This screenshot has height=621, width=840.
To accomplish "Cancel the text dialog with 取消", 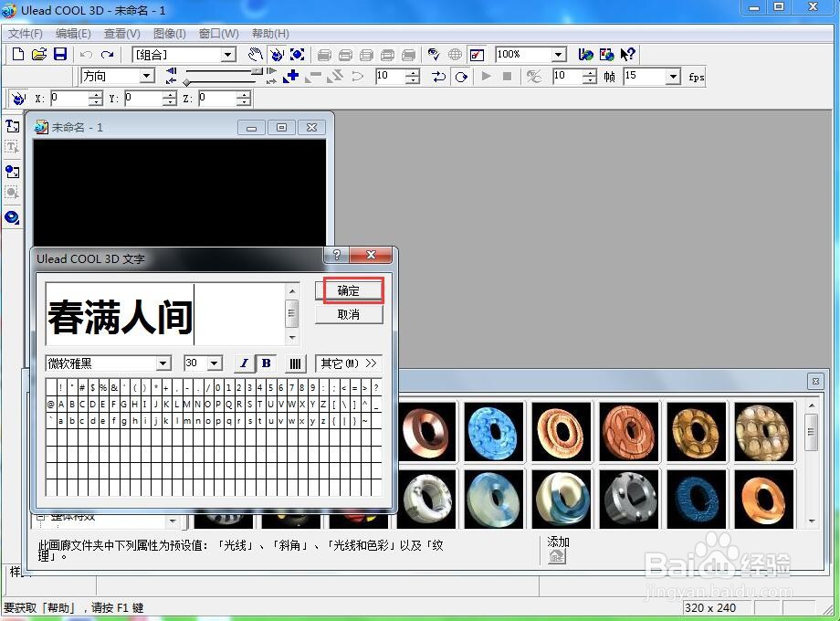I will point(349,314).
